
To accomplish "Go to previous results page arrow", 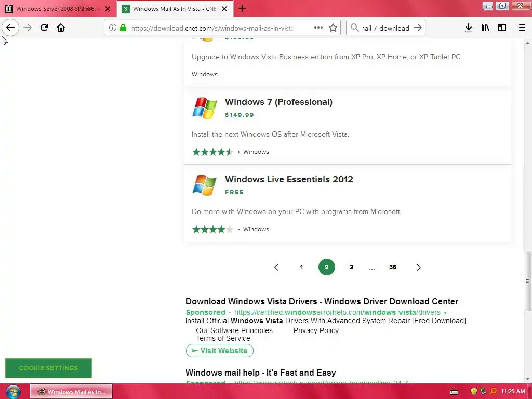I will [x=276, y=268].
